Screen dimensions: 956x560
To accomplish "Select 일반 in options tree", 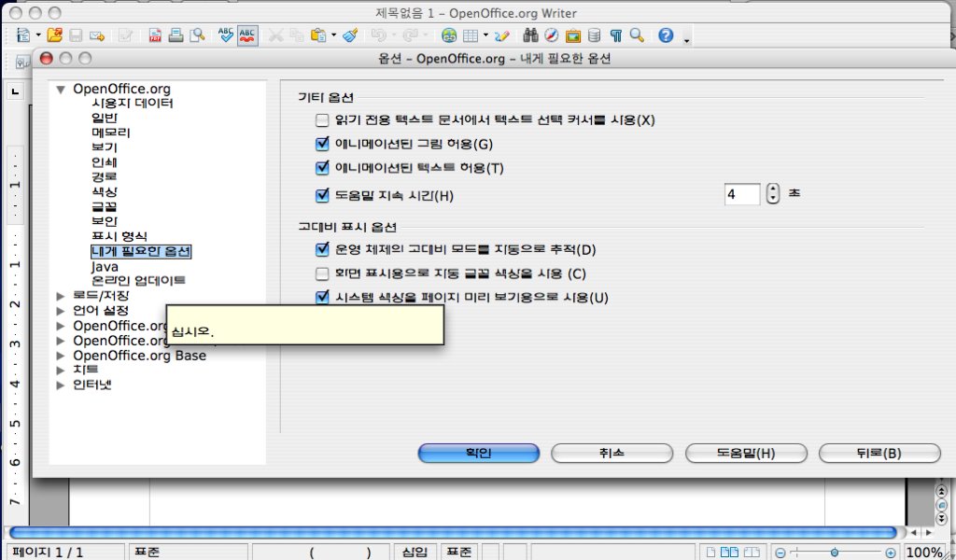I will [x=105, y=118].
